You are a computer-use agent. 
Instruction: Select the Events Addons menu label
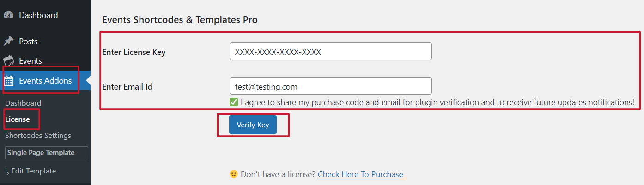coord(45,81)
